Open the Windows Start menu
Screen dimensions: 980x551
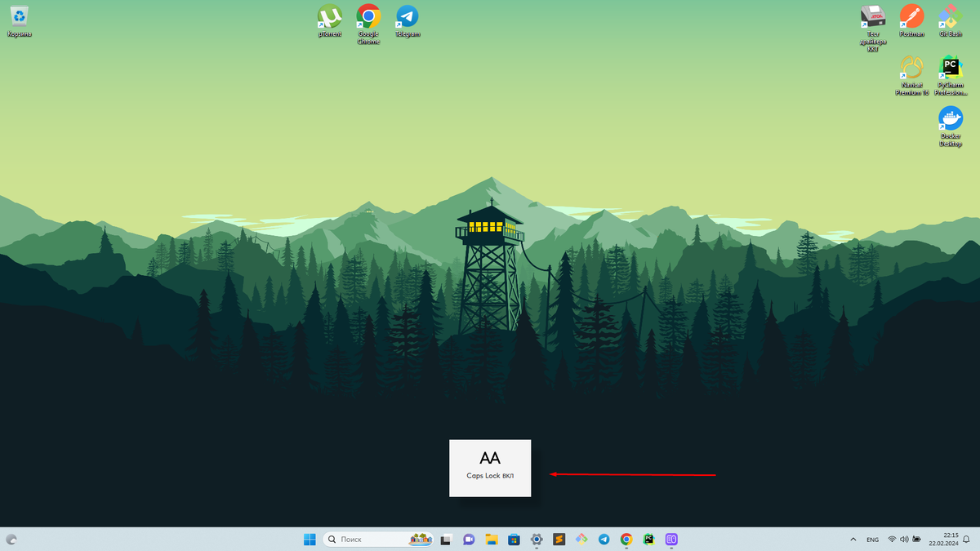tap(310, 540)
